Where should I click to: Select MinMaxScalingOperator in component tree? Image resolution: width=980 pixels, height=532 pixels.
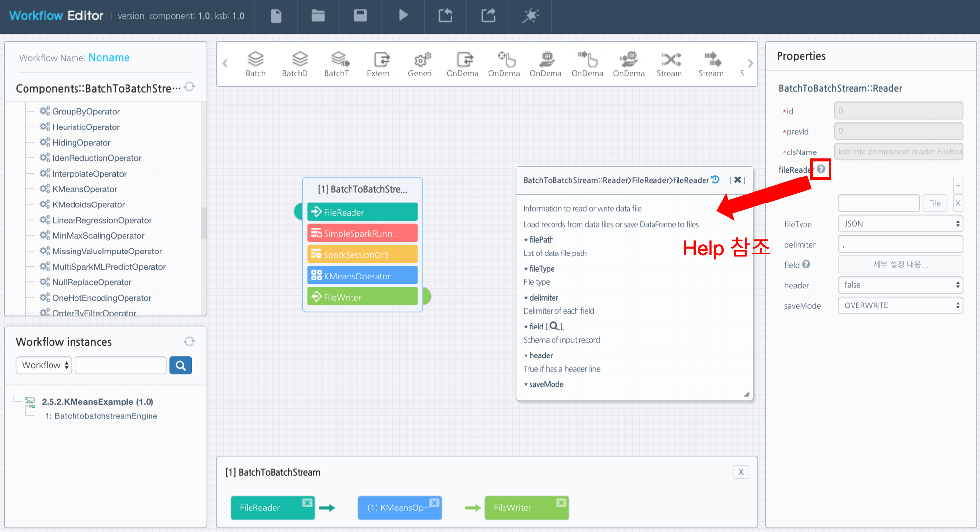(x=98, y=236)
